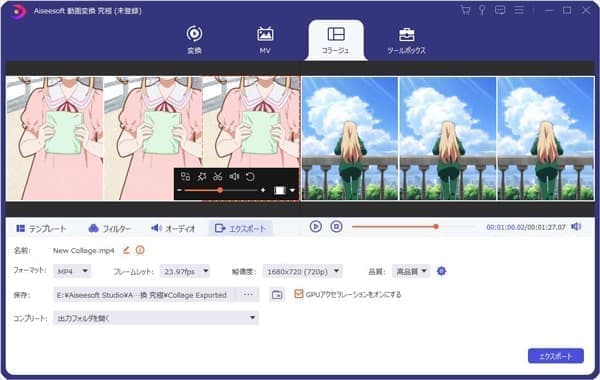Image resolution: width=600 pixels, height=380 pixels.
Task: Click the minus zoom-out icon
Action: [179, 190]
